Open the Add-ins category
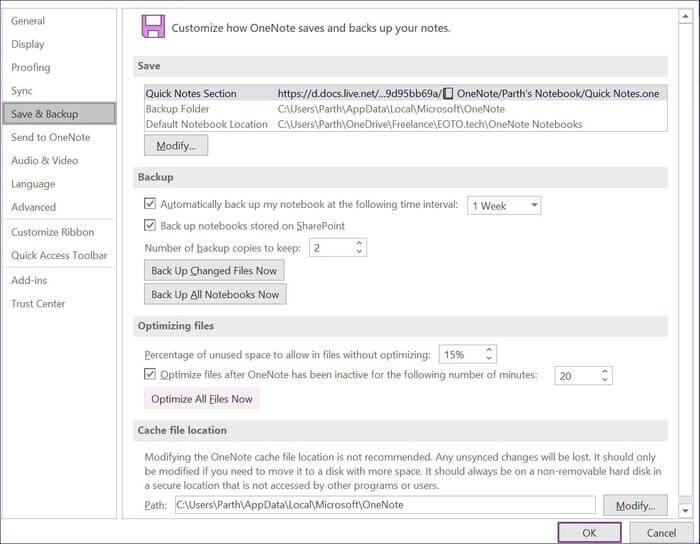 click(29, 280)
